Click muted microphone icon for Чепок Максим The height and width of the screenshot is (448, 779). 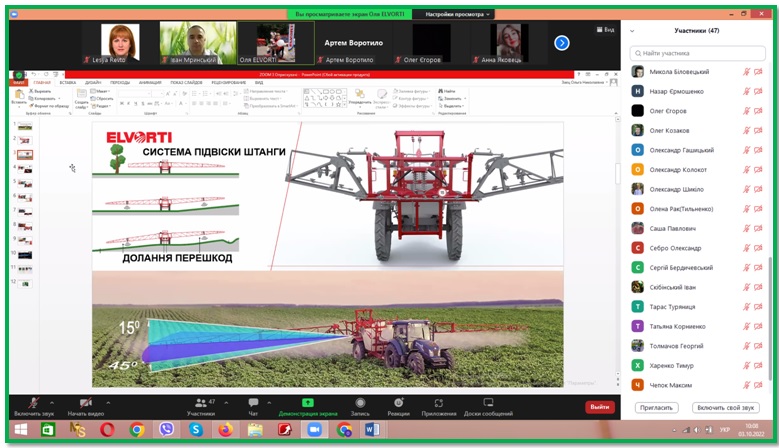(746, 385)
